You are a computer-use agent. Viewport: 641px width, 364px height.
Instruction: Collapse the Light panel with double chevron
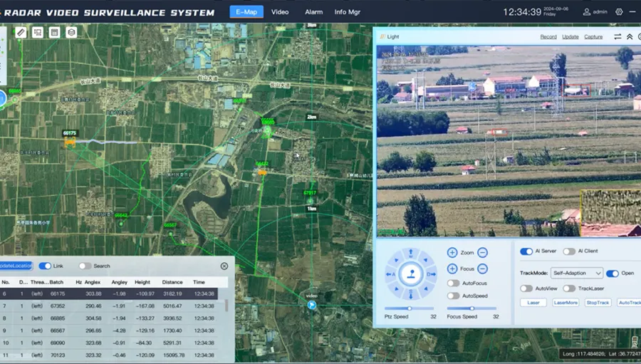click(630, 36)
